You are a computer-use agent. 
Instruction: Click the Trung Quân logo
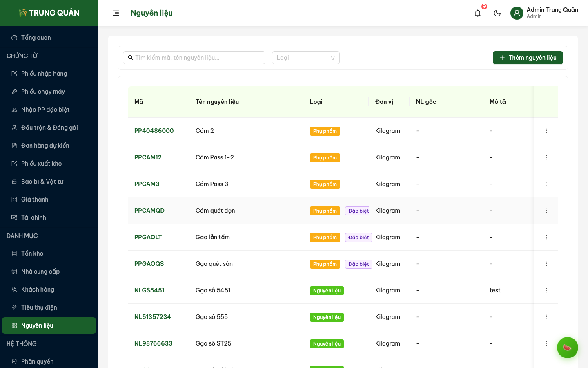(49, 13)
